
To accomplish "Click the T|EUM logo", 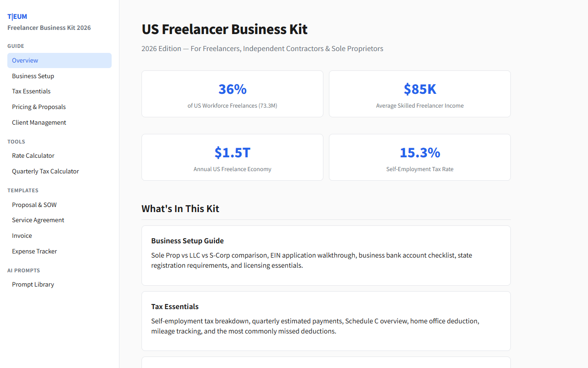I will tap(17, 16).
